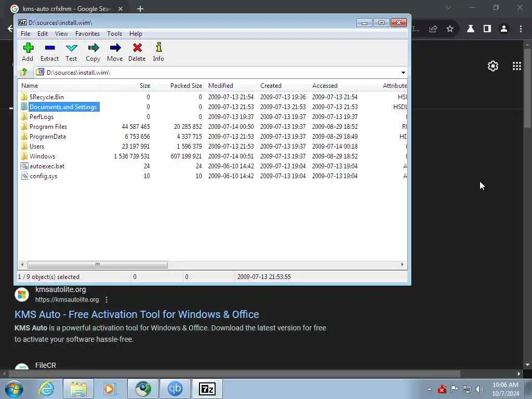Sort by Created column header
Screen dimensions: 532x399
(283, 86)
